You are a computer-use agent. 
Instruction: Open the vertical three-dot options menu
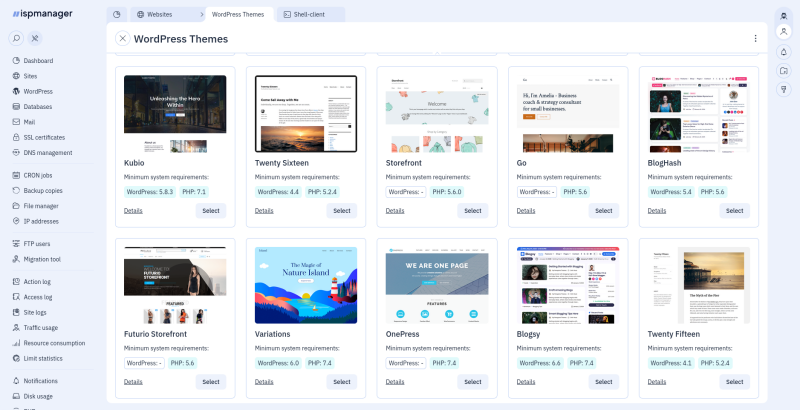(x=755, y=39)
